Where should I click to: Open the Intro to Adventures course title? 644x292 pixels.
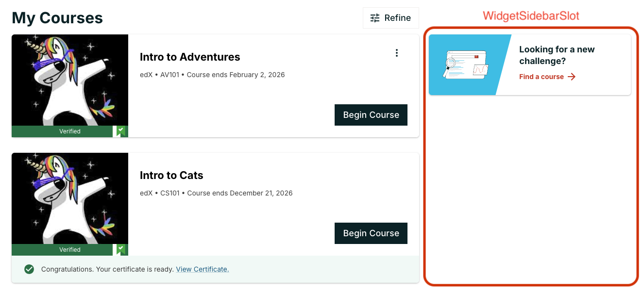coord(190,57)
